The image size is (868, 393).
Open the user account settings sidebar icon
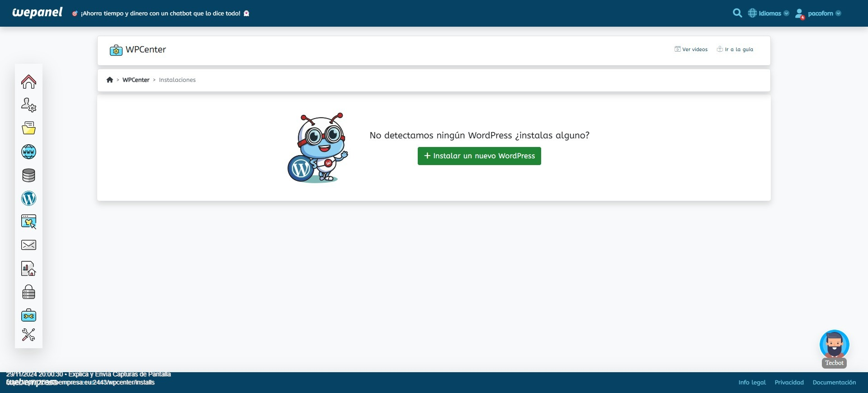point(28,105)
